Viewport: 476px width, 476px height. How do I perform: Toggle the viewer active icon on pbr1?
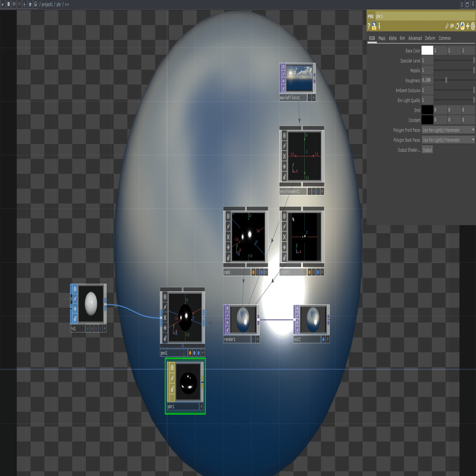coord(172,368)
